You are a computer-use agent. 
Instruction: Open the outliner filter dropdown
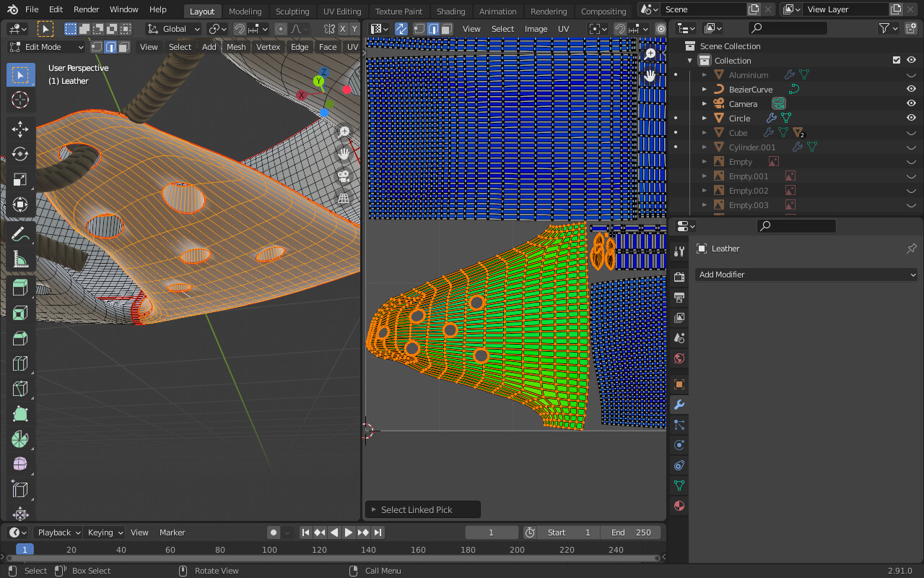(889, 28)
